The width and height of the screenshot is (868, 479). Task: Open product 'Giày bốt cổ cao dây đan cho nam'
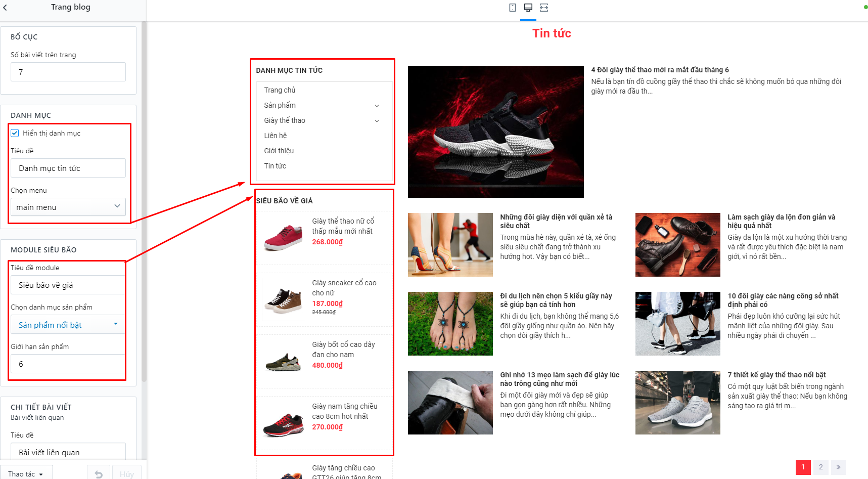click(x=344, y=350)
